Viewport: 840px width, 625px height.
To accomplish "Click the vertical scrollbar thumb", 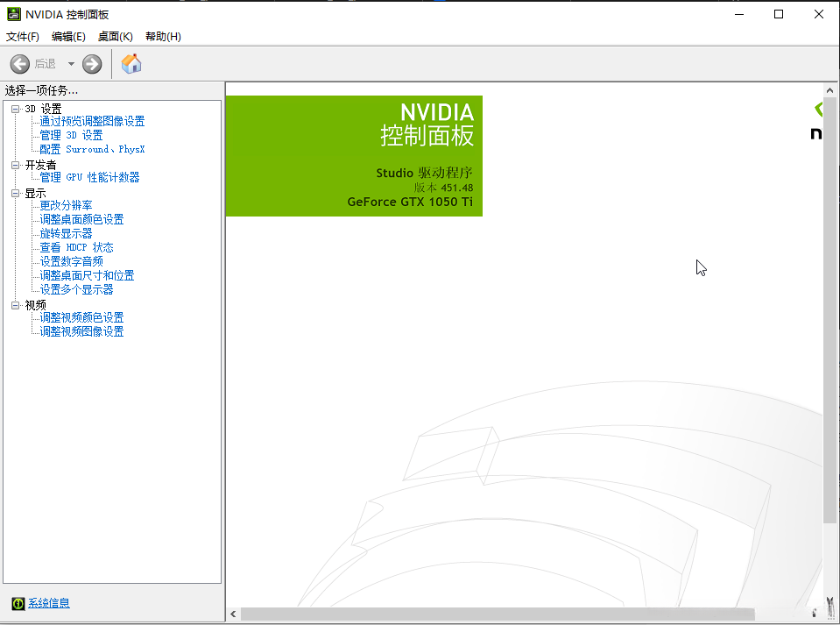I will pyautogui.click(x=829, y=309).
